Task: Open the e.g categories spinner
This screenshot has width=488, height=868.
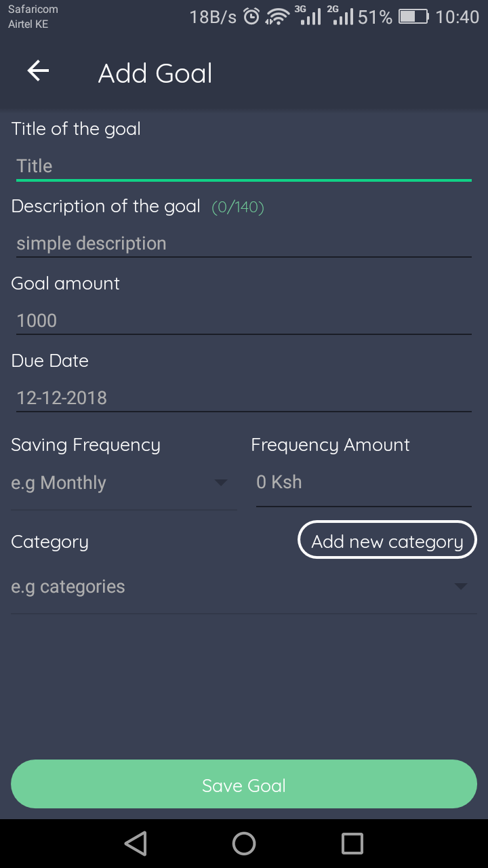Action: 244,587
